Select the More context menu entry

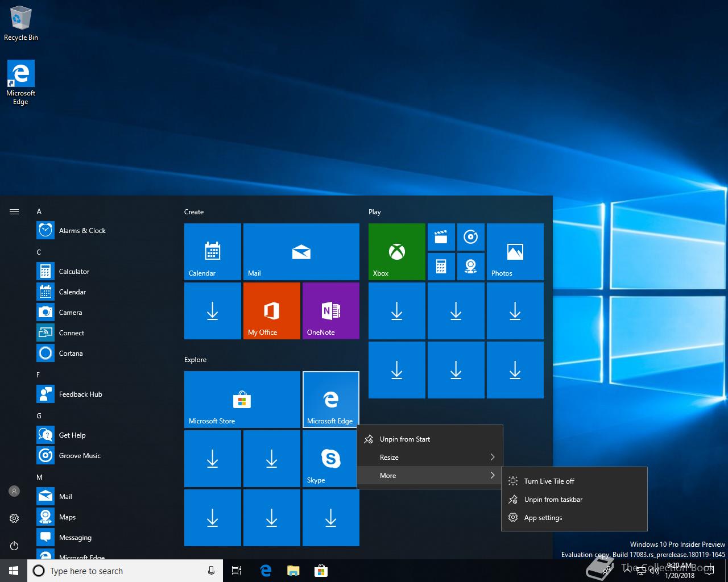click(x=430, y=476)
